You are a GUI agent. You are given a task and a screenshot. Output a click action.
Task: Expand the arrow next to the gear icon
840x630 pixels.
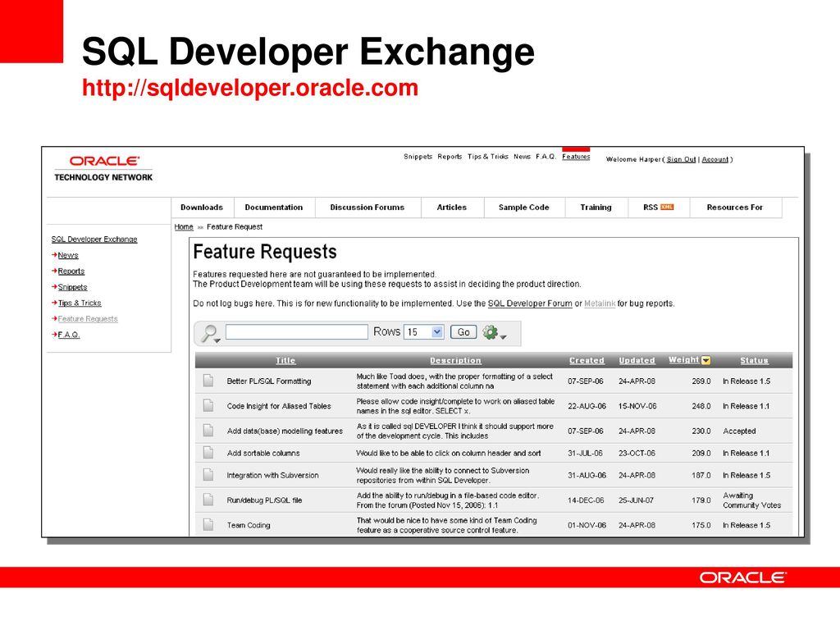tap(503, 336)
